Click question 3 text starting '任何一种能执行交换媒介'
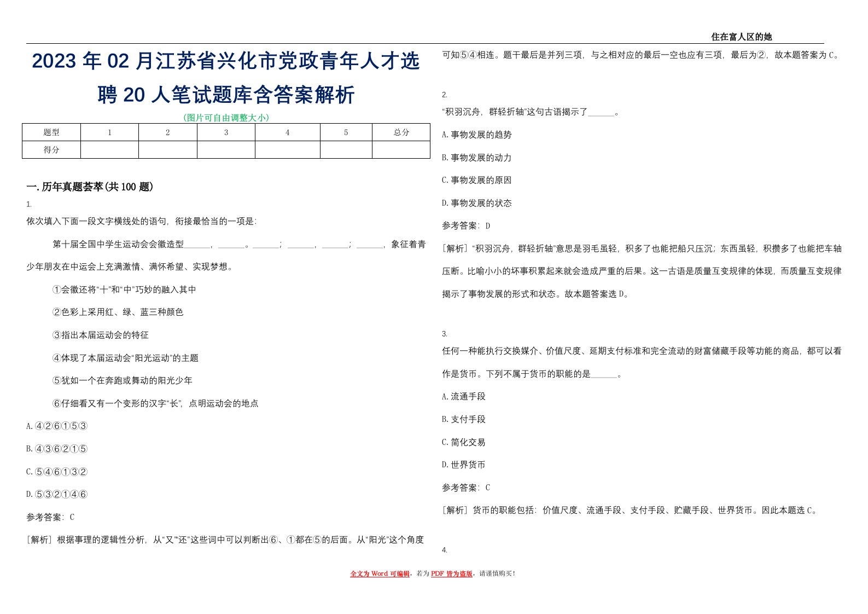 tap(642, 362)
